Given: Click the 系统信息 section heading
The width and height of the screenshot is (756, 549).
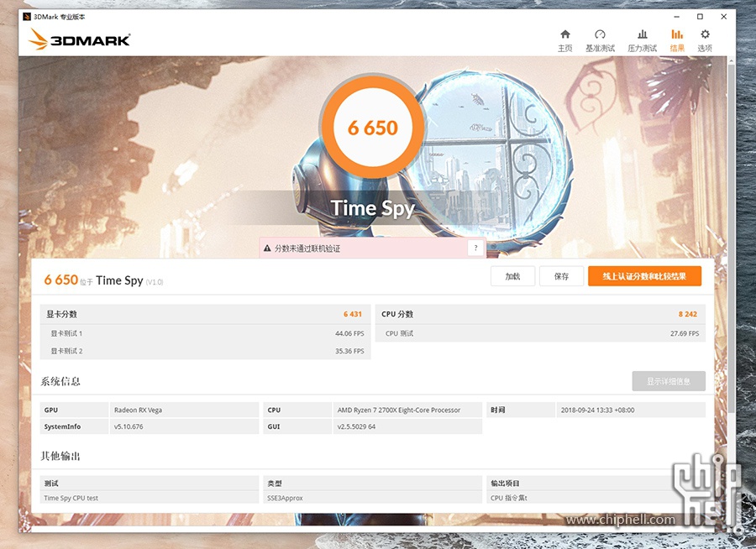Looking at the screenshot, I should [x=60, y=381].
